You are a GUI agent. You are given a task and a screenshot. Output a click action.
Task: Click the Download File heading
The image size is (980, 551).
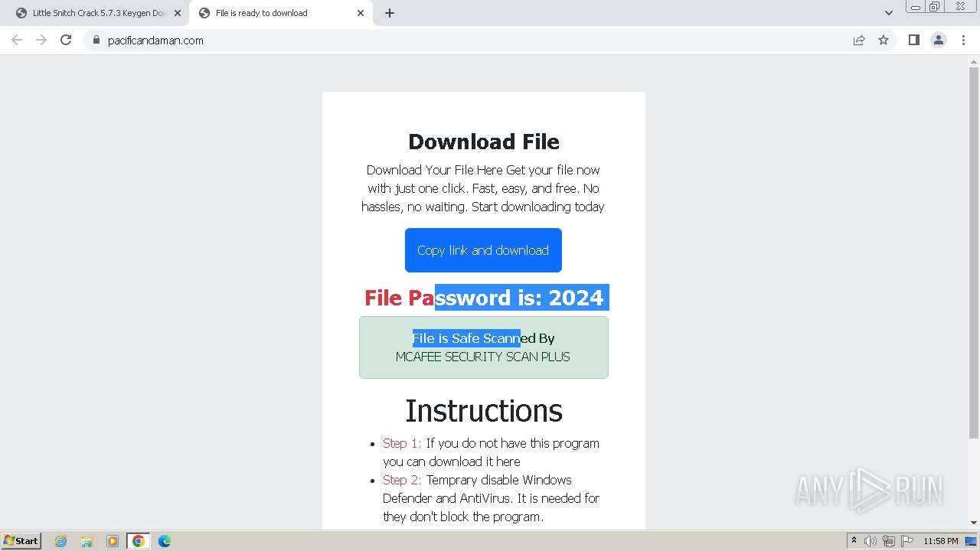pos(484,142)
